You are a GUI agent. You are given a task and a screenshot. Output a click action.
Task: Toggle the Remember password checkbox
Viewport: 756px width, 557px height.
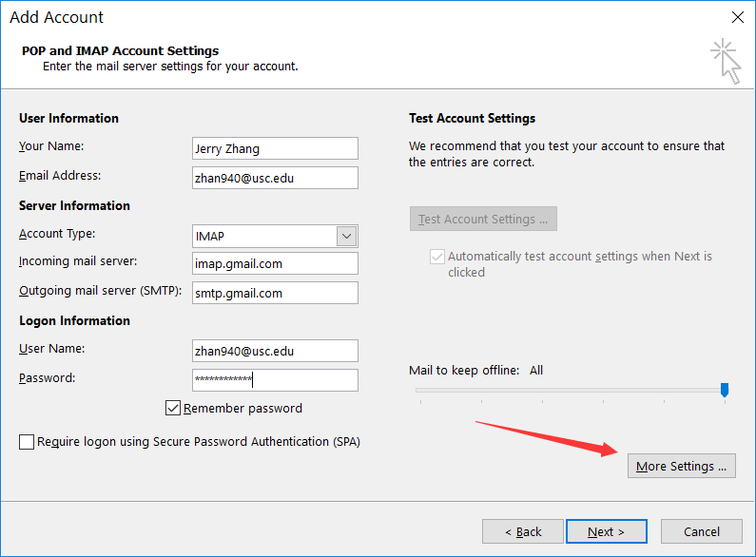click(173, 409)
